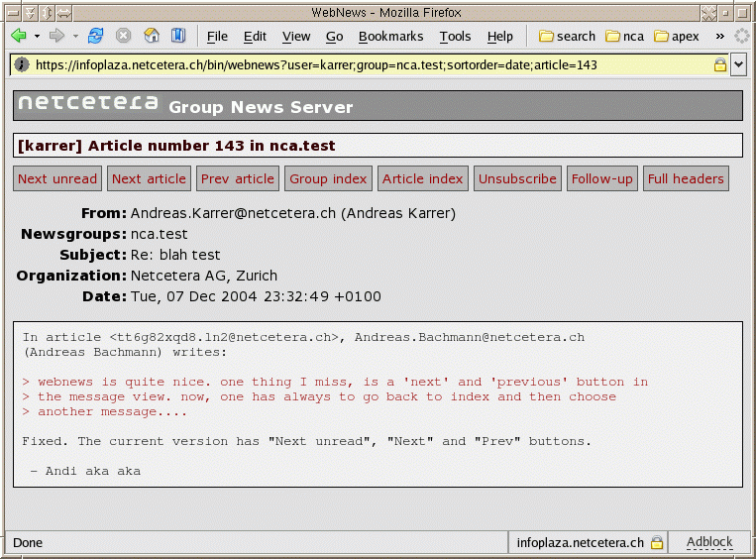Click the quoted line 'another message....'
756x559 pixels.
[112, 411]
